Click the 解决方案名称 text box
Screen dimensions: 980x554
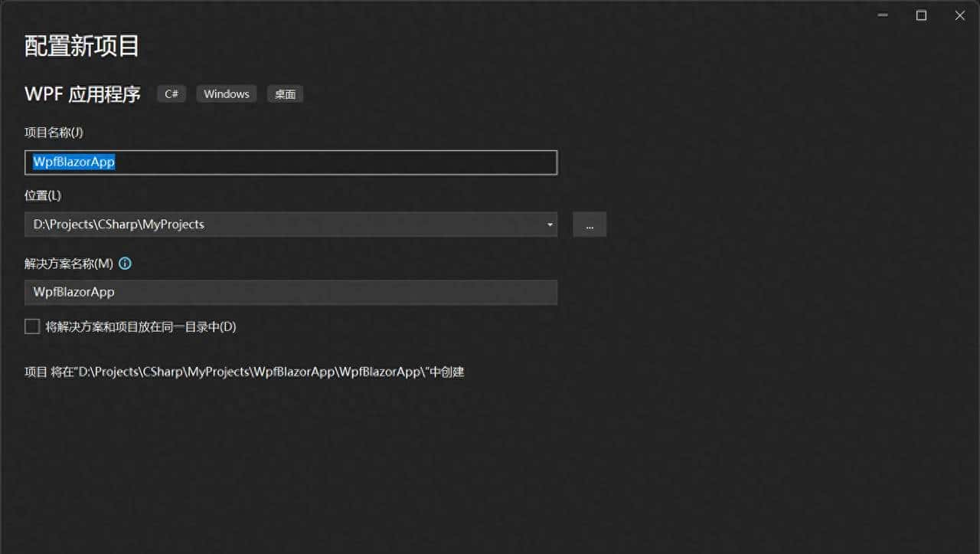click(x=291, y=292)
